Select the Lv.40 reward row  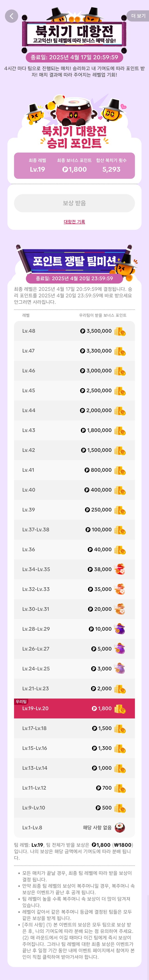[x=74, y=490]
